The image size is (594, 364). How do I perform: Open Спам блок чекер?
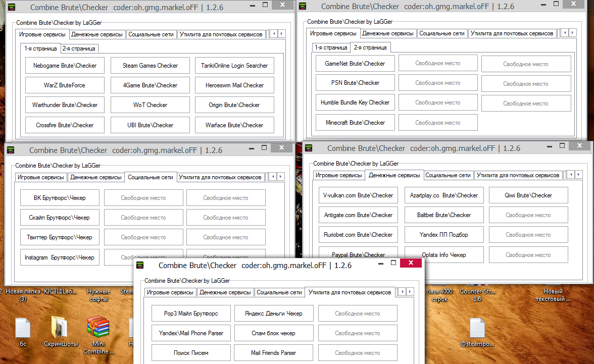click(x=274, y=333)
